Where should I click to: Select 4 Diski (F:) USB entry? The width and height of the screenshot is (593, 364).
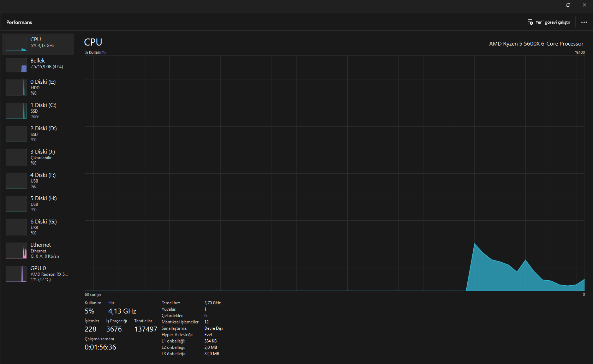point(38,180)
